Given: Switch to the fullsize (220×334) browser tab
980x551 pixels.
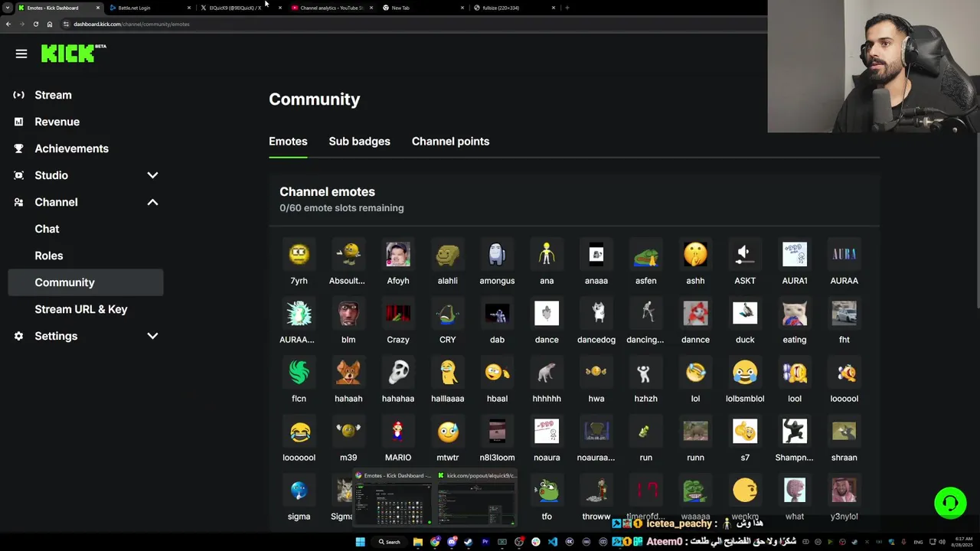Looking at the screenshot, I should pyautogui.click(x=514, y=8).
